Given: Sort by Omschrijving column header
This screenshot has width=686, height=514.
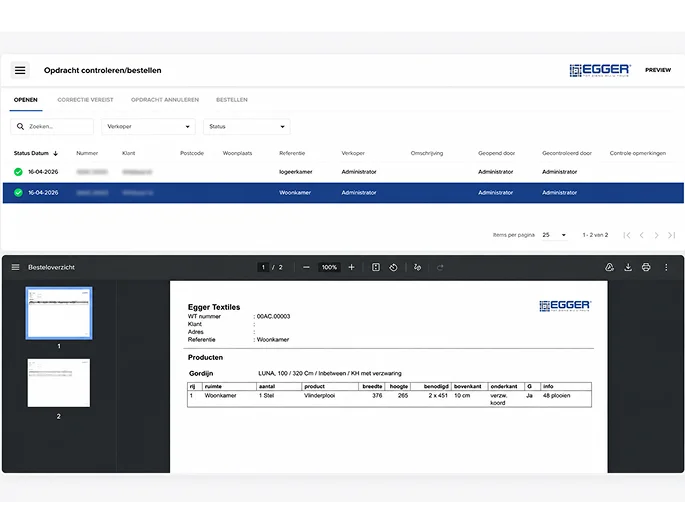Looking at the screenshot, I should click(427, 154).
